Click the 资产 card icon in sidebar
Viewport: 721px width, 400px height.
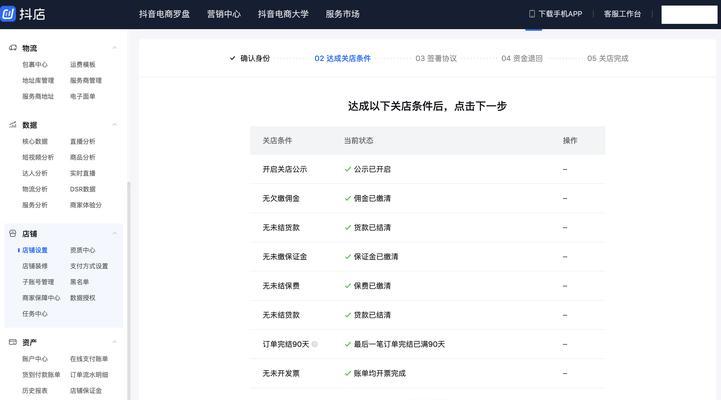pyautogui.click(x=12, y=342)
